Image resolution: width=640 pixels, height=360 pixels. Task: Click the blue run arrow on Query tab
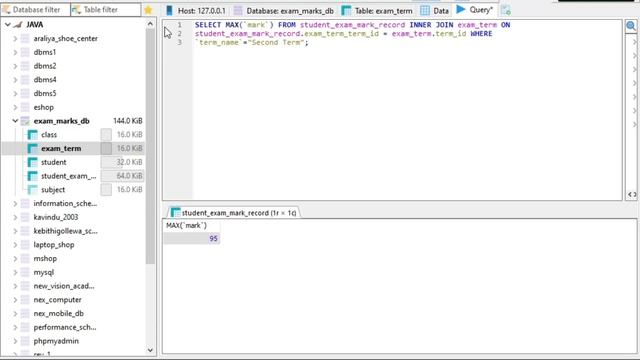click(x=461, y=9)
